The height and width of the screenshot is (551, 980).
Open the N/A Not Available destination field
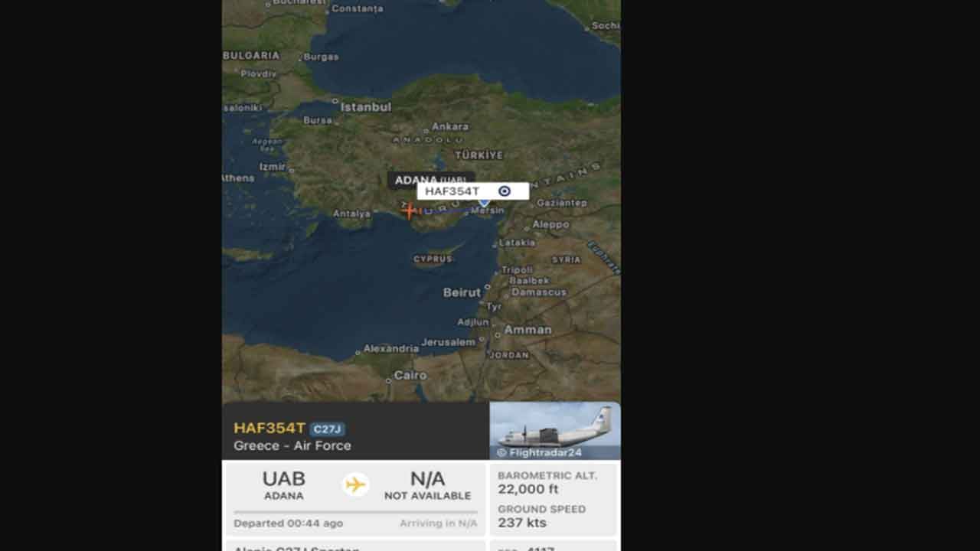pyautogui.click(x=427, y=485)
